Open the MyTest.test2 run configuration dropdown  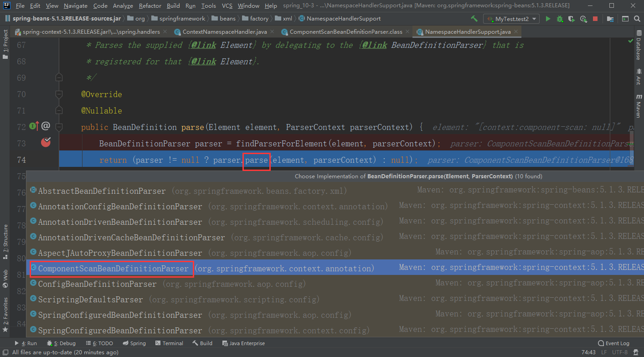coord(512,19)
